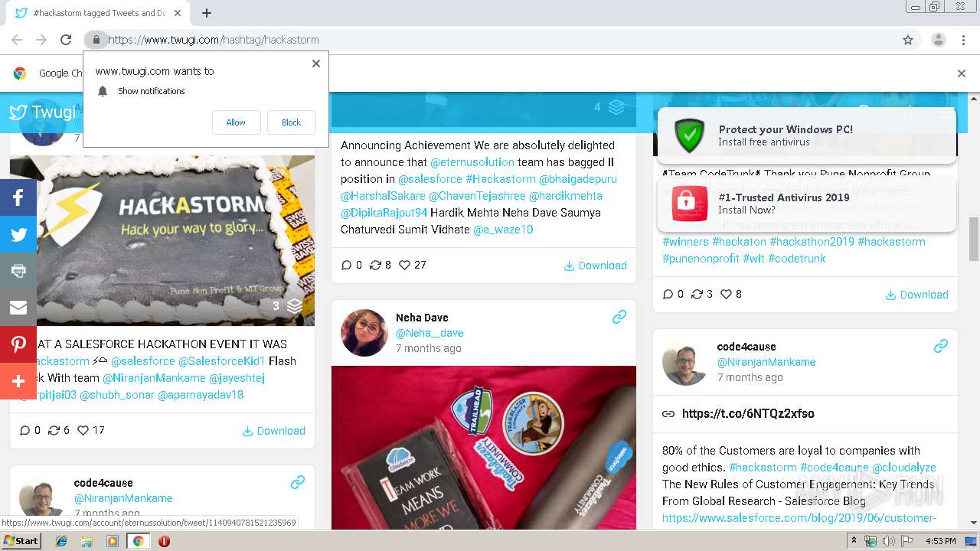Click the red antivirus taskbar icon
The image size is (980, 551).
pos(164,541)
